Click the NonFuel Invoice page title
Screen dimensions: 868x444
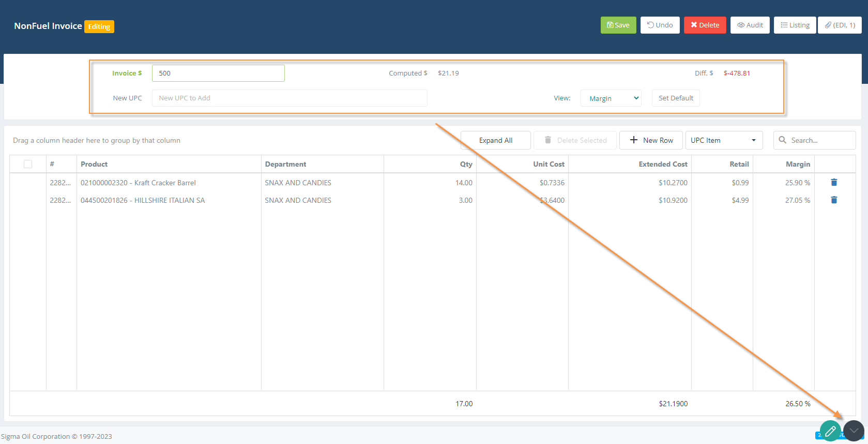tap(48, 26)
